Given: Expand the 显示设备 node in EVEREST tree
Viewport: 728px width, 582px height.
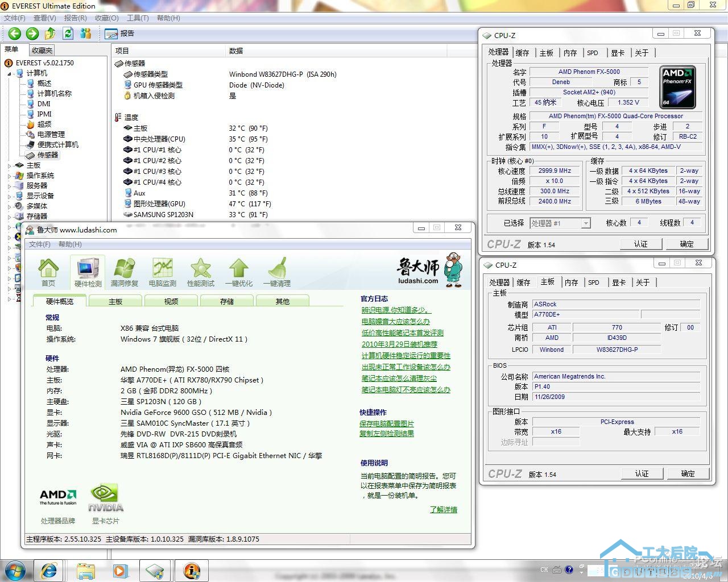Looking at the screenshot, I should [10, 197].
